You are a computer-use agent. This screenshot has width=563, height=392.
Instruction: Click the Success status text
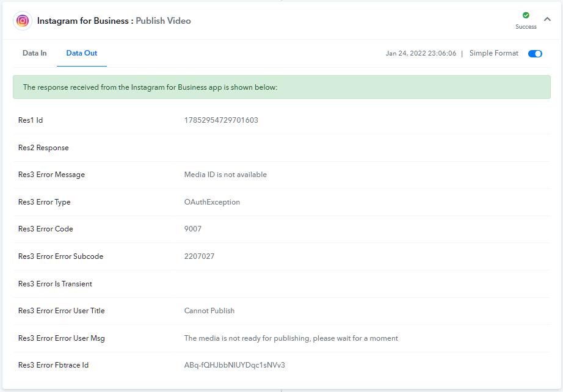point(526,27)
